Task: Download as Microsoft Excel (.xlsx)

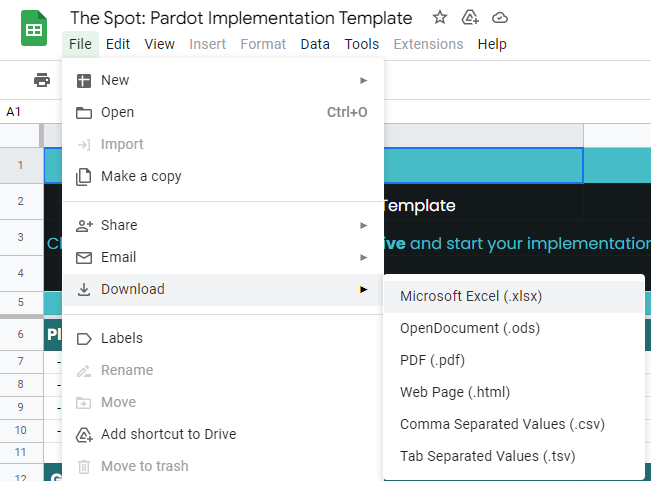Action: coord(471,296)
